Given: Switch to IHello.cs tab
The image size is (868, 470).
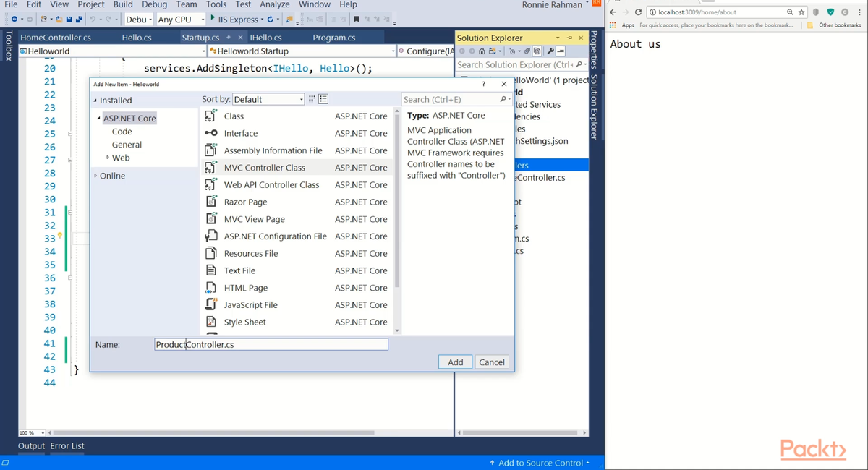Looking at the screenshot, I should tap(265, 38).
